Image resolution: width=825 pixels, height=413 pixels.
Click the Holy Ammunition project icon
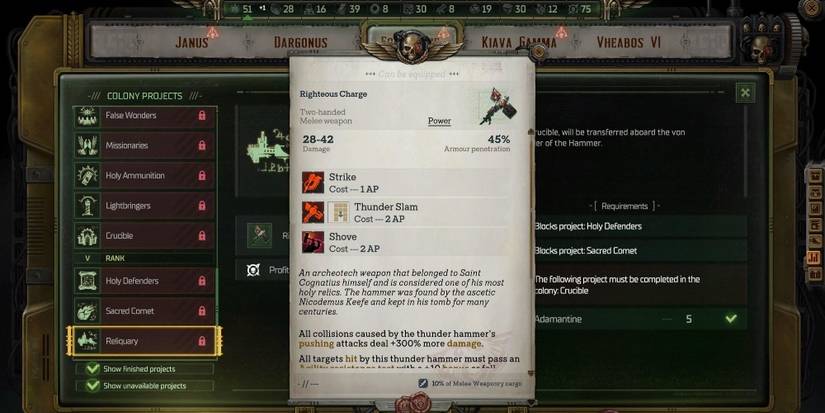click(87, 176)
